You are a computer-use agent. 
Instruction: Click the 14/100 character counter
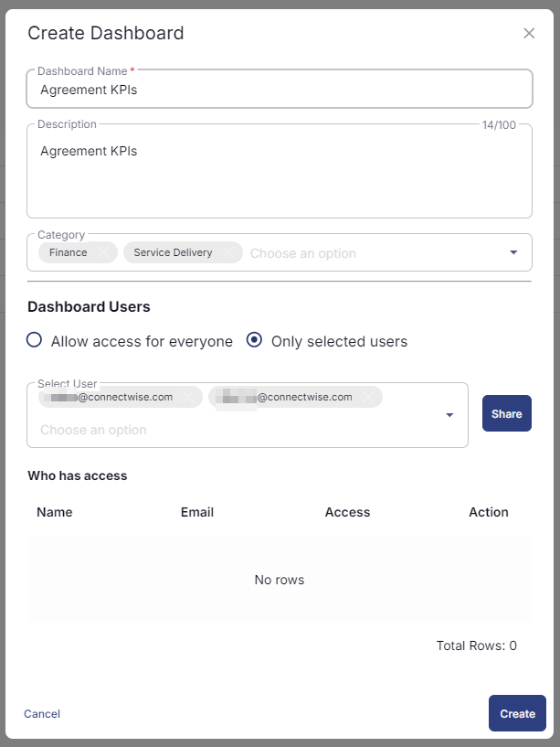click(x=499, y=125)
